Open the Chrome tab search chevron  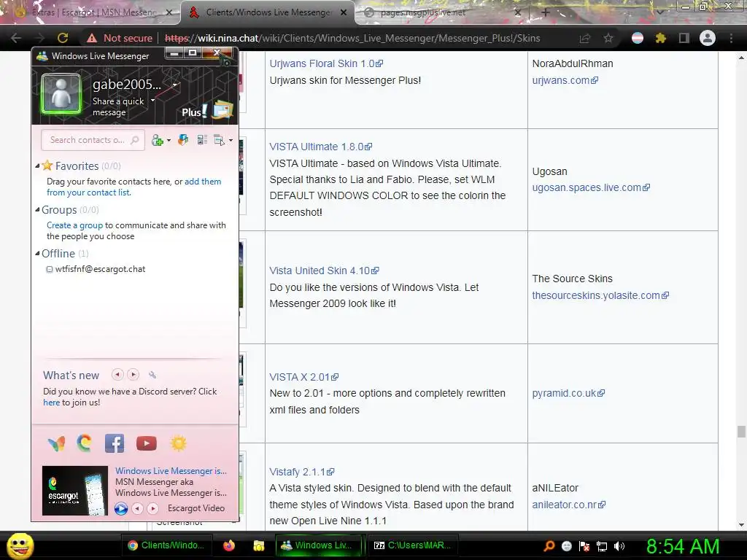click(659, 12)
